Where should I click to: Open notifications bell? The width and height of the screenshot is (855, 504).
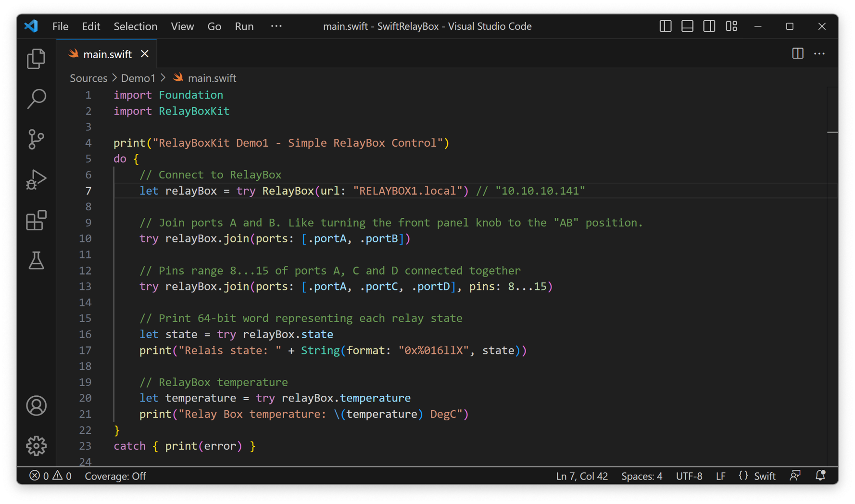point(820,476)
